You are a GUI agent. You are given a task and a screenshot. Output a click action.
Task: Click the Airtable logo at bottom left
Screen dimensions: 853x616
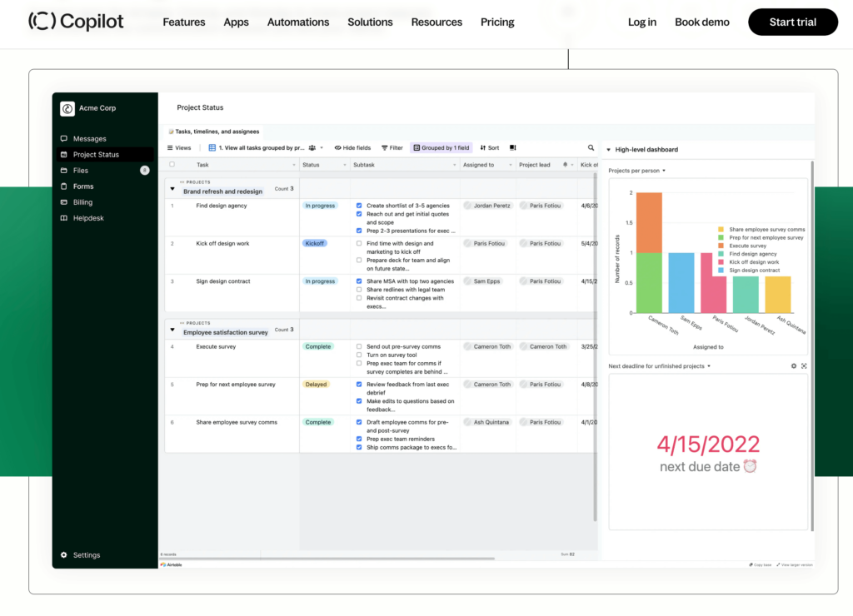[172, 565]
